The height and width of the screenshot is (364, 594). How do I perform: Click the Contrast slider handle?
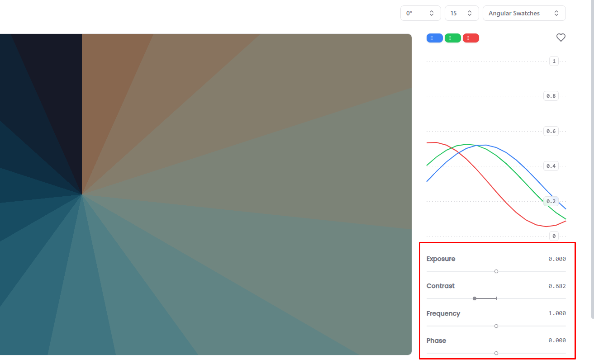click(475, 298)
